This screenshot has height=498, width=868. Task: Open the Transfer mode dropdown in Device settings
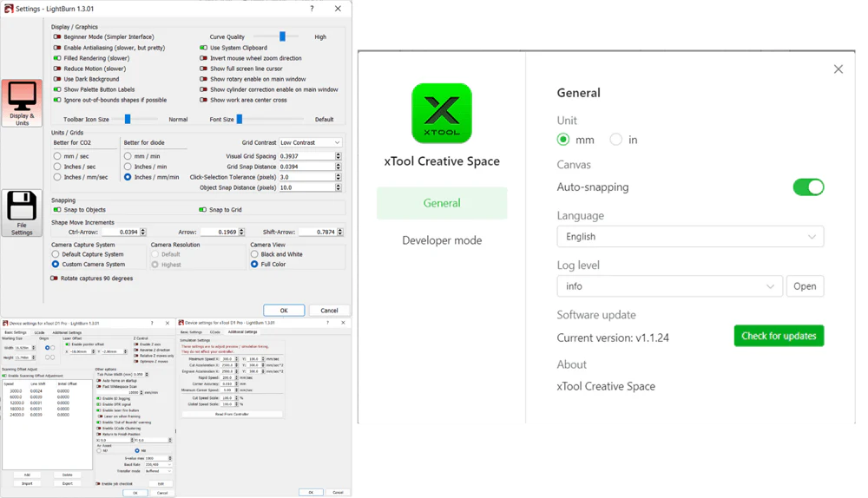tap(159, 471)
